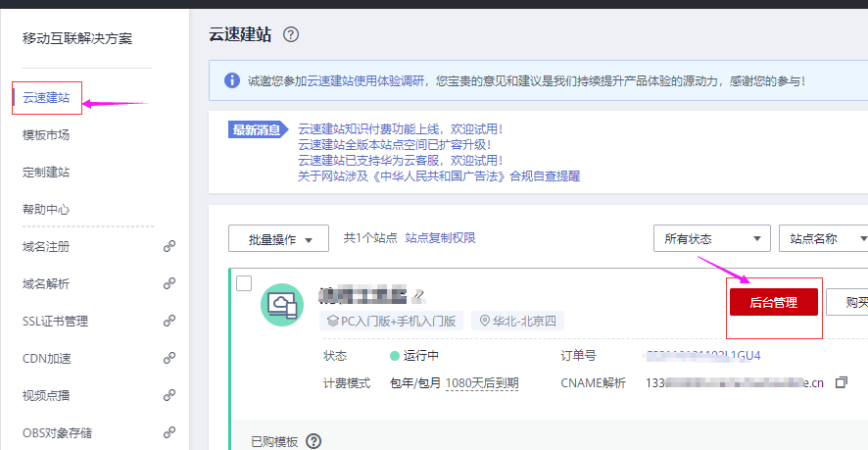Tick the site selection checkbox
The height and width of the screenshot is (450, 868).
(x=244, y=283)
